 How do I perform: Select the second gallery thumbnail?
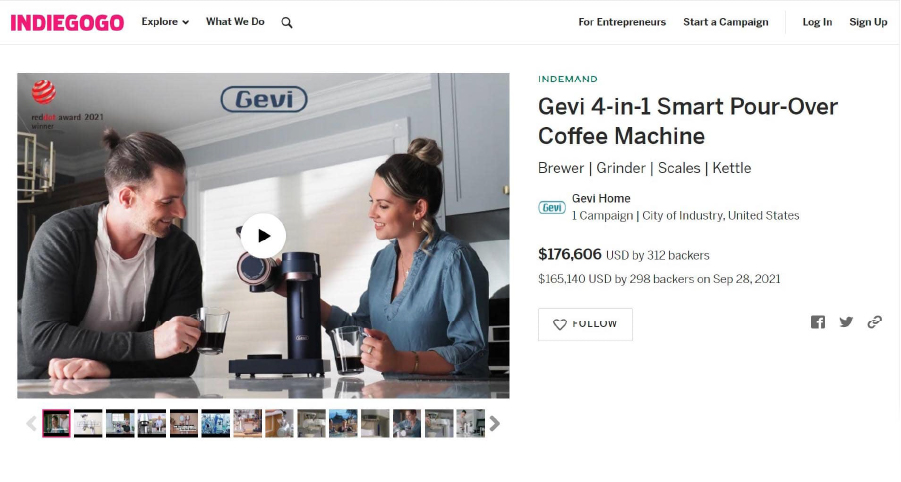coord(88,423)
